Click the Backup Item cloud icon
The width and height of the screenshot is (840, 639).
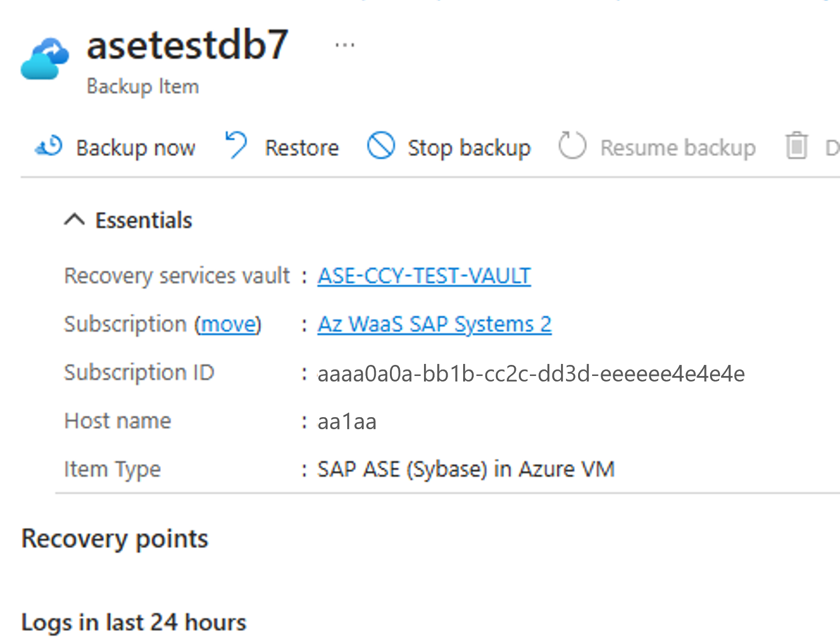click(x=45, y=59)
